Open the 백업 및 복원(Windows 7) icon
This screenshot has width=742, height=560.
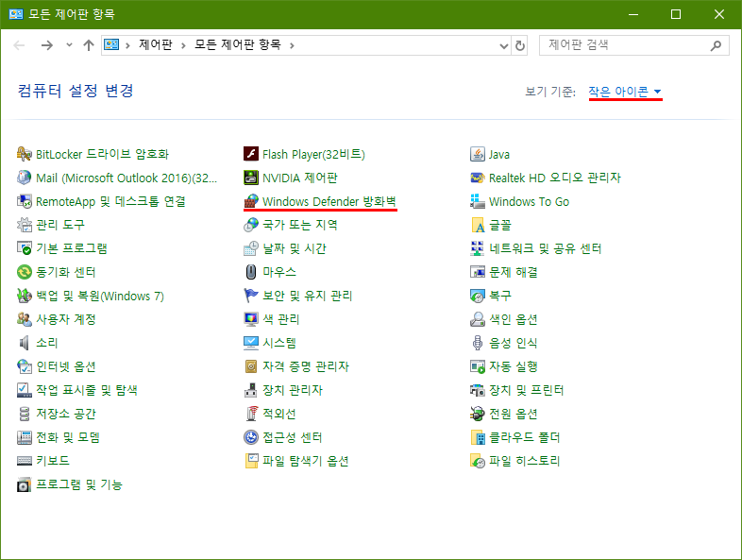pos(25,296)
